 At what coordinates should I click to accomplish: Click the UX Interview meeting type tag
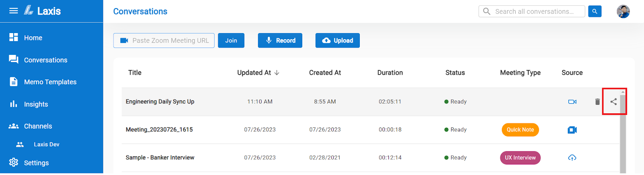(520, 158)
